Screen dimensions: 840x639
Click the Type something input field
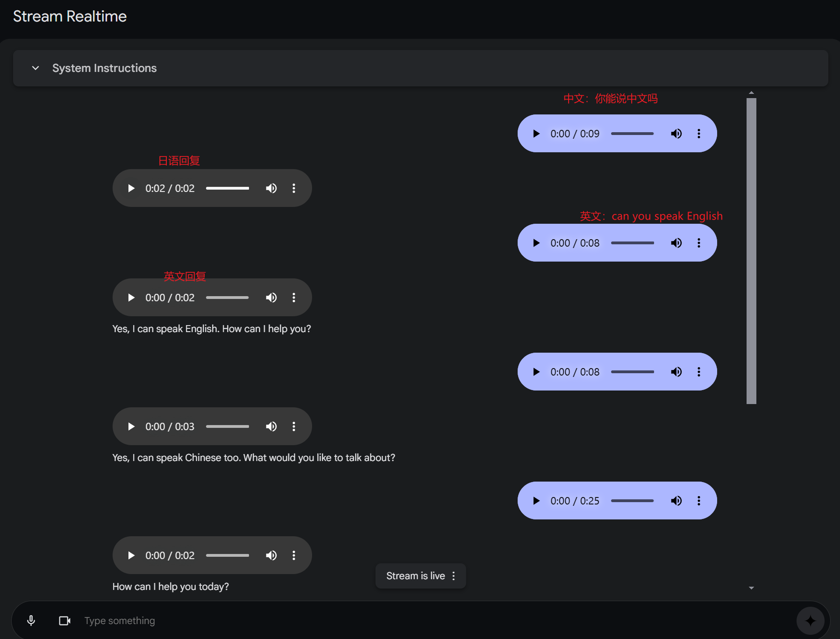434,620
